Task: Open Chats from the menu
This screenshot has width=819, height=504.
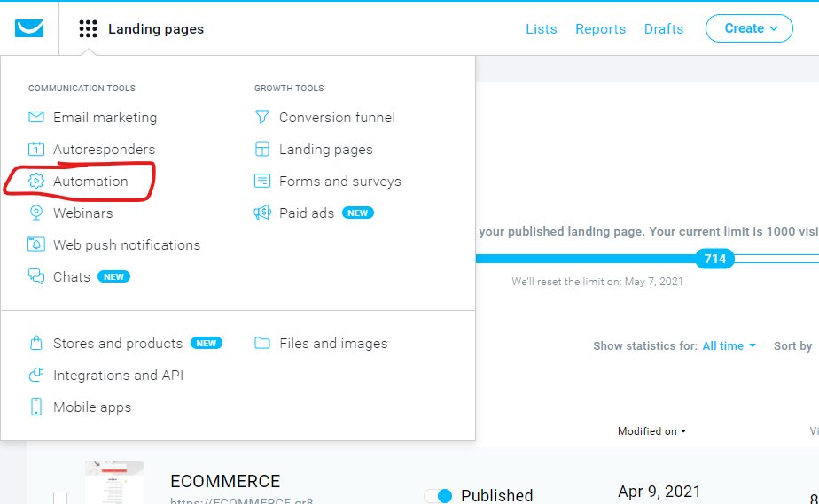Action: tap(72, 276)
